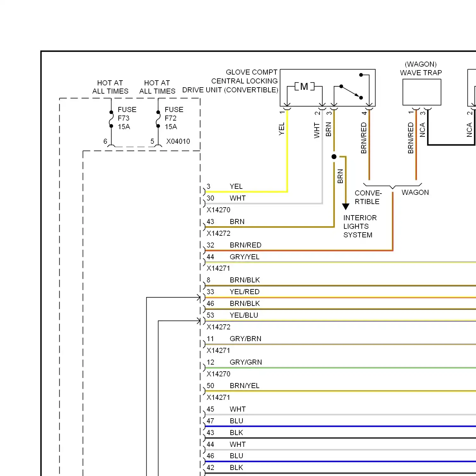The height and width of the screenshot is (476, 476).
Task: Click vertical BRN/RED label under drive unit
Action: tap(364, 138)
